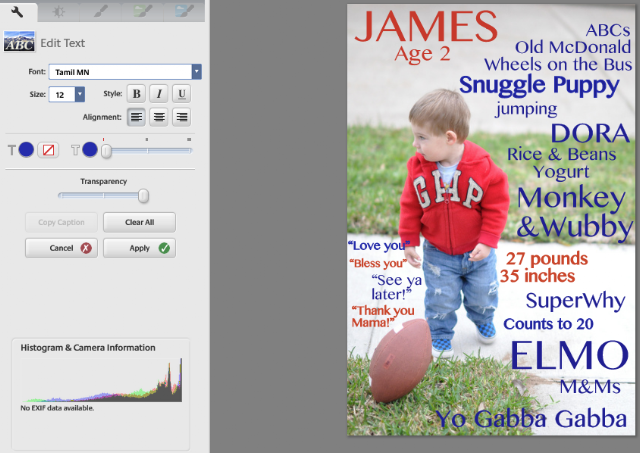The image size is (640, 453).
Task: Select the "Yogurt" text on photo
Action: 561,173
